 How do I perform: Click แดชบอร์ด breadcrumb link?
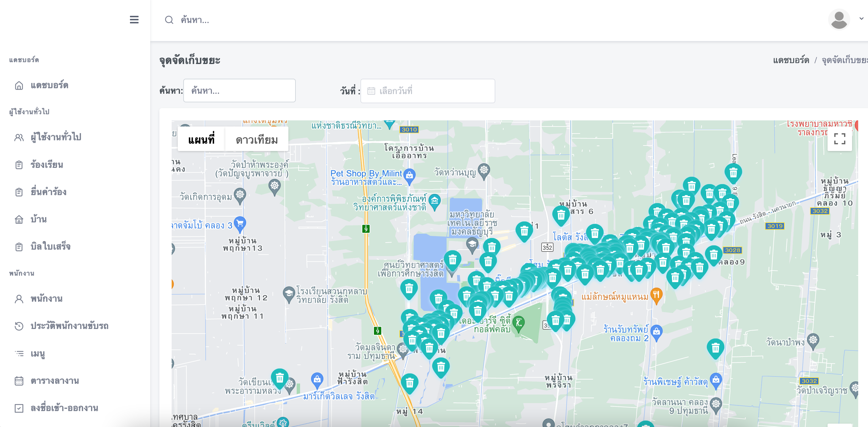pyautogui.click(x=791, y=60)
